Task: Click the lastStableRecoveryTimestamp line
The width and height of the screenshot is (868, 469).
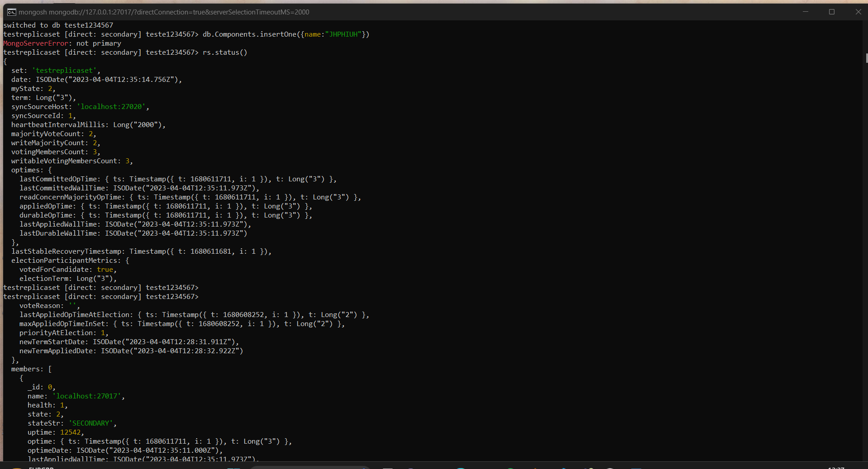Action: (x=141, y=251)
